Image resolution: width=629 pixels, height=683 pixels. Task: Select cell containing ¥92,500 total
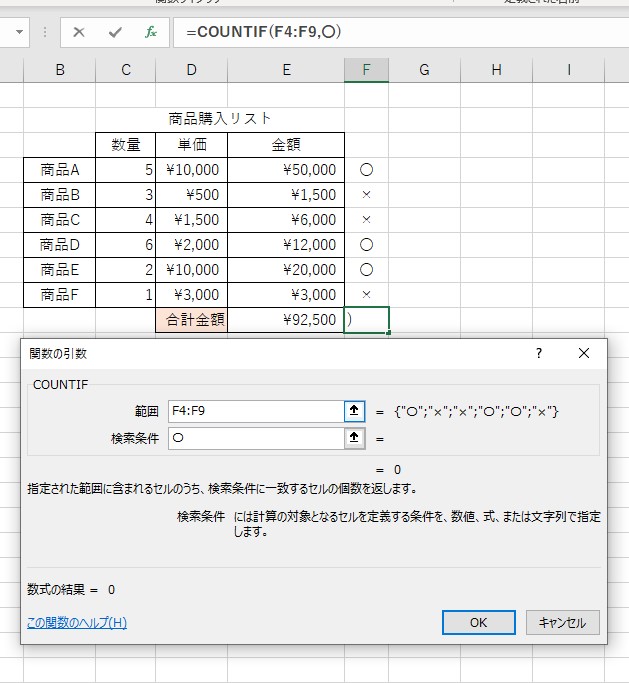click(286, 320)
